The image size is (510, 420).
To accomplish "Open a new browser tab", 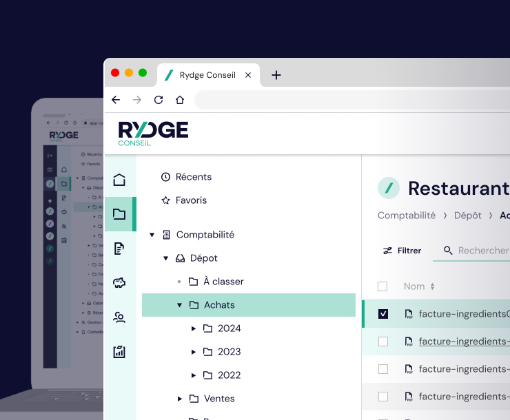I will (276, 75).
